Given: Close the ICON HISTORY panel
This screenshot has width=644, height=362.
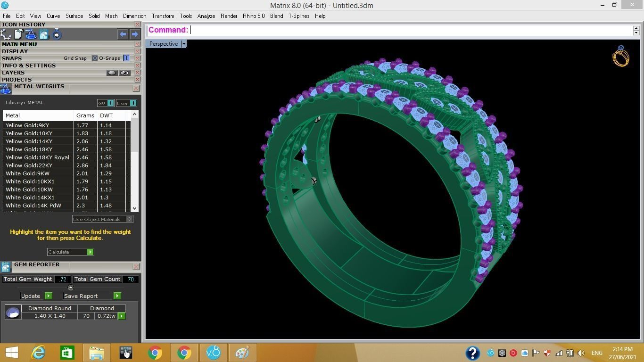Looking at the screenshot, I should click(137, 25).
